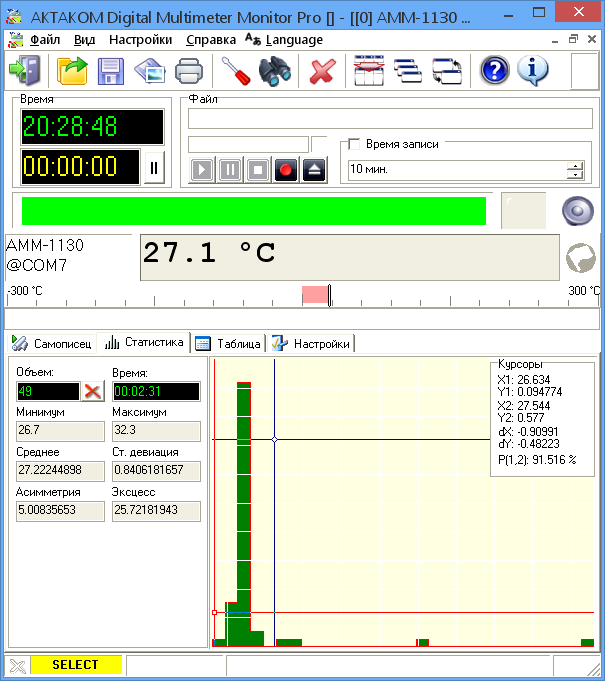Screen dimensions: 605x681
Task: Click the exit door icon in toolbar
Action: point(25,70)
